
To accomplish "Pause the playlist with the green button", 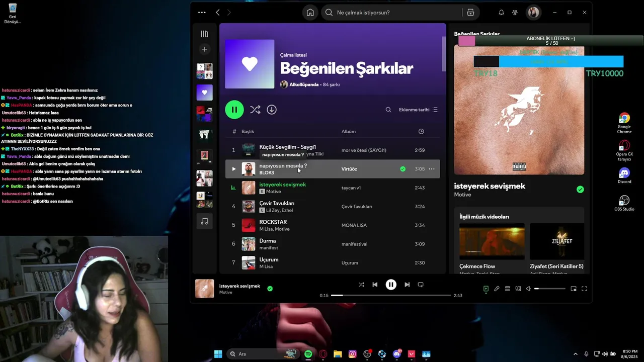I will (234, 110).
